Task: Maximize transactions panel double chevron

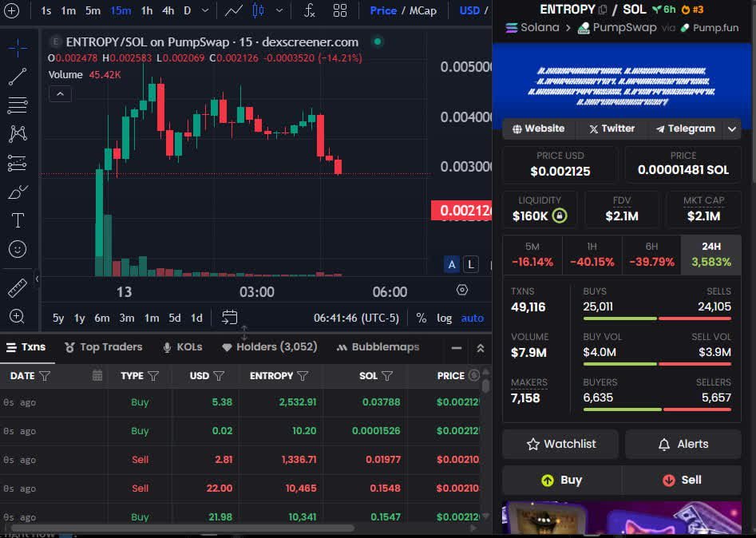Action: (x=481, y=348)
